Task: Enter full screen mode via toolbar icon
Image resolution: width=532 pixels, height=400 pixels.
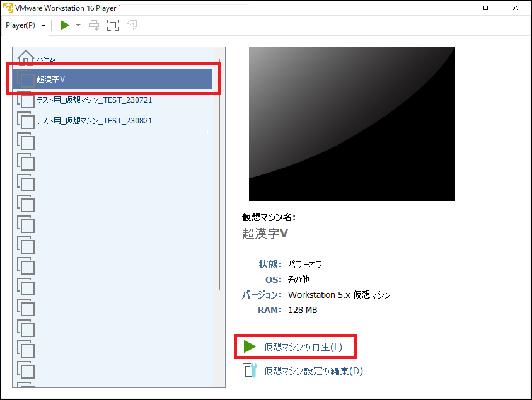Action: pos(112,25)
